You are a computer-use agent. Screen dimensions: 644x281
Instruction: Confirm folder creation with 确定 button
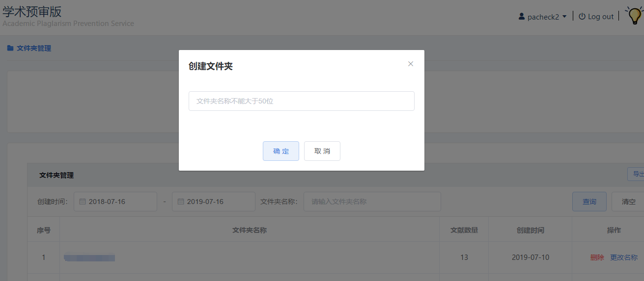click(x=280, y=151)
